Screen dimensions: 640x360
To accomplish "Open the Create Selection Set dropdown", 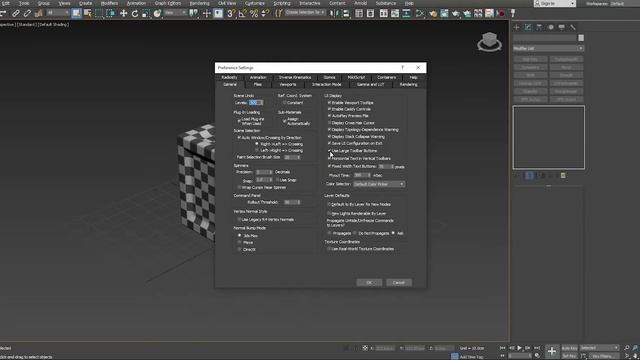I will click(305, 13).
